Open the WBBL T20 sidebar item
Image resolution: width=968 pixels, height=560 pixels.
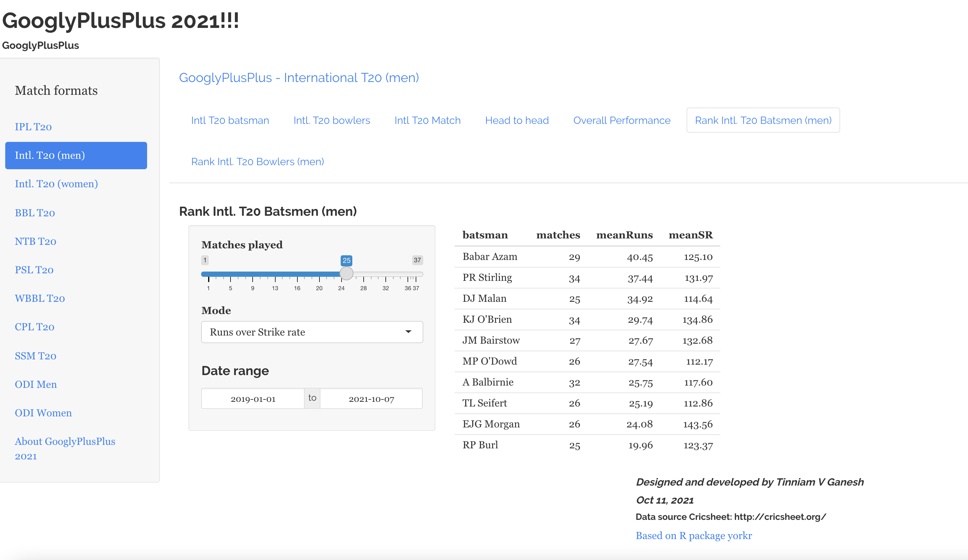click(40, 298)
